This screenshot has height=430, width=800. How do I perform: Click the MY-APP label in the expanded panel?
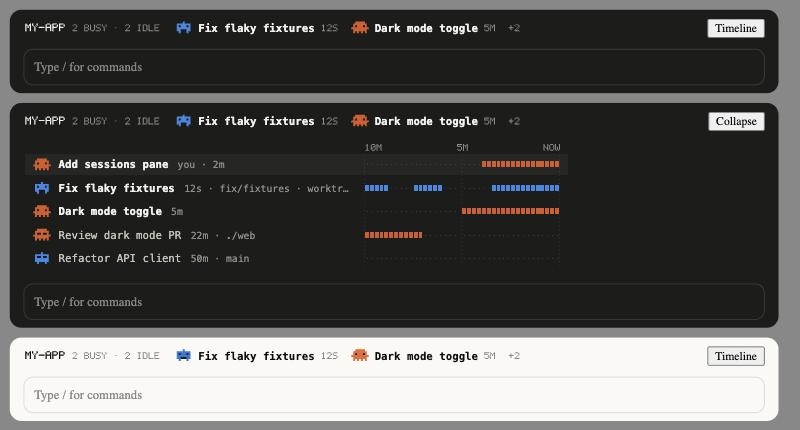click(45, 121)
